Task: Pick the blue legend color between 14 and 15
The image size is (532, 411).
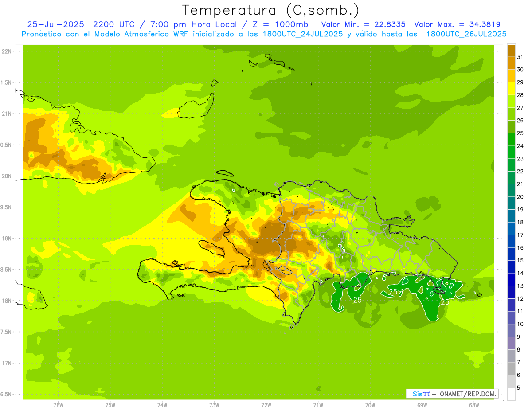Action: pyautogui.click(x=511, y=266)
